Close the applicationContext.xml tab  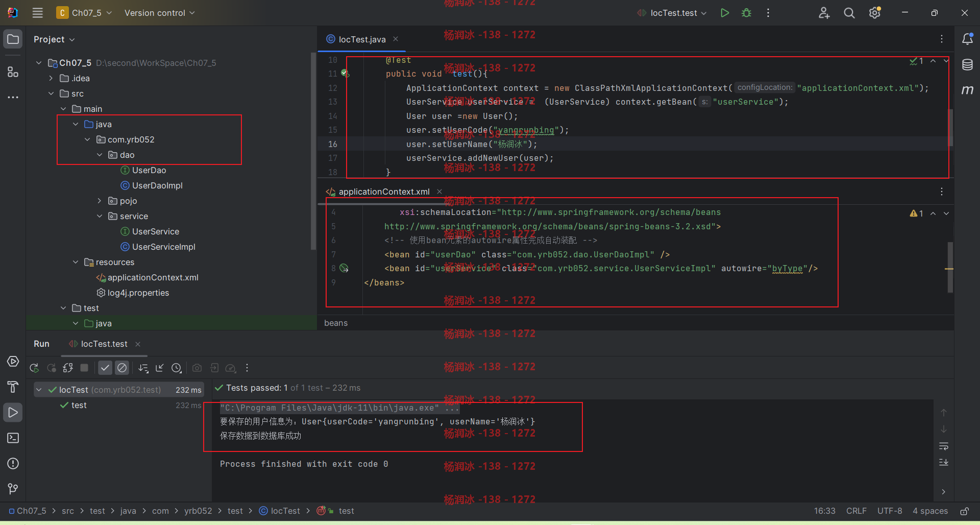coord(439,192)
